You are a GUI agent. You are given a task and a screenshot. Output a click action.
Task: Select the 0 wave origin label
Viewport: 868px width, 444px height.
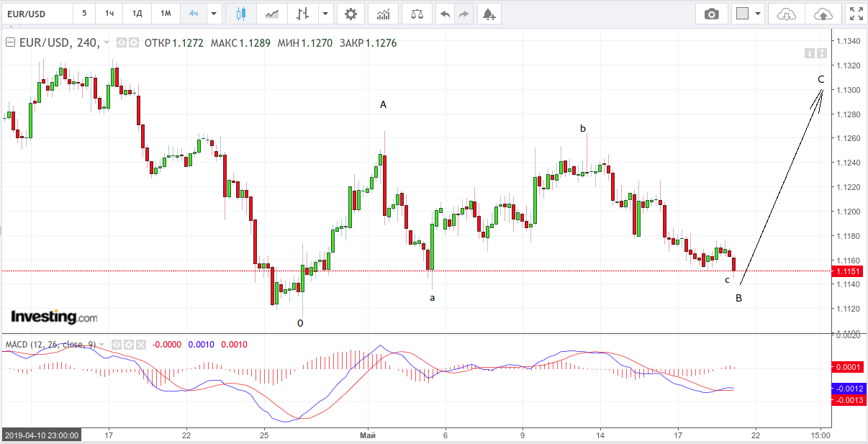pyautogui.click(x=300, y=323)
